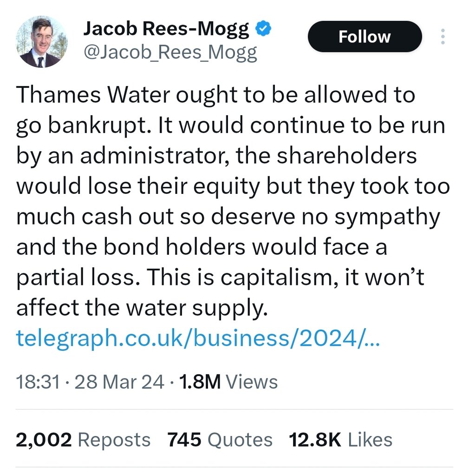Click the 28 Mar 24 date
This screenshot has height=476, width=469.
coord(119,382)
